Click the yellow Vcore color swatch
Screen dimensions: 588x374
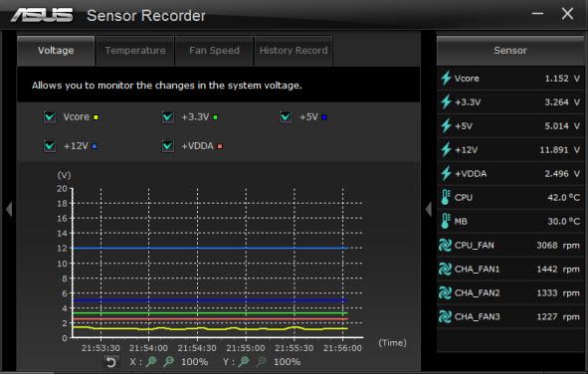(x=96, y=117)
